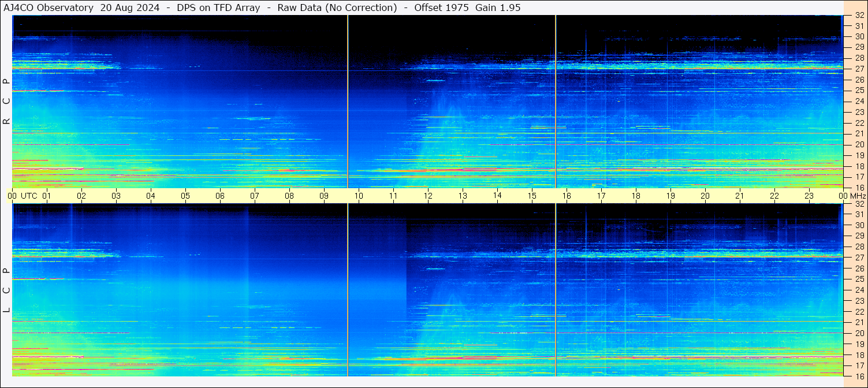Viewport: 868px width, 388px height.
Task: Click the 22 hour label on the time axis
Action: (774, 196)
